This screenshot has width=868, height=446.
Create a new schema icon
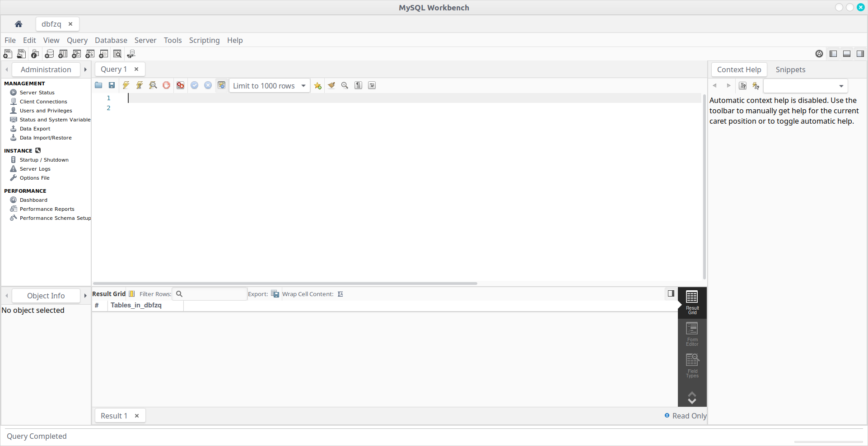coord(49,54)
